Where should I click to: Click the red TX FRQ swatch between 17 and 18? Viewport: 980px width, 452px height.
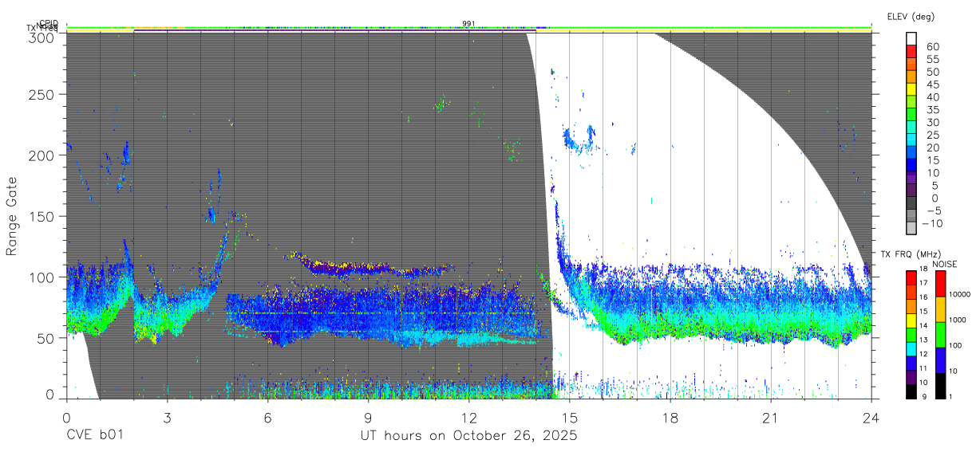[x=911, y=277]
